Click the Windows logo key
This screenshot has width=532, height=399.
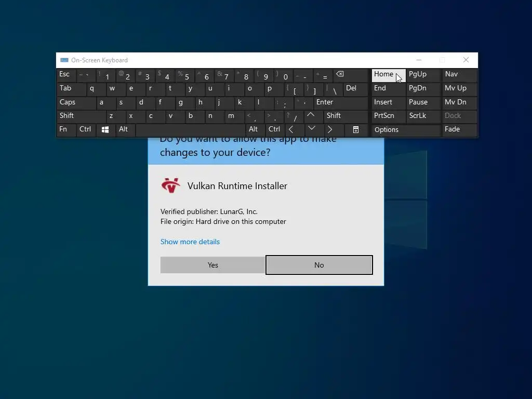[105, 129]
